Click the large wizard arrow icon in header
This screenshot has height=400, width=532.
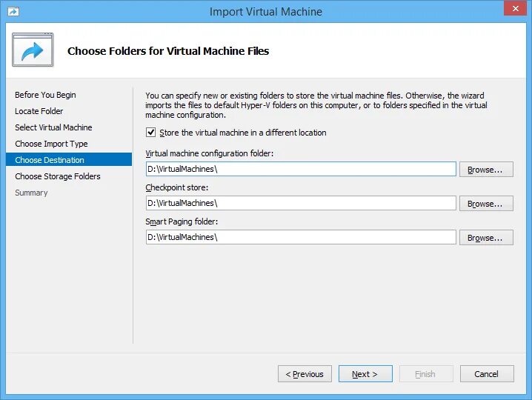click(x=33, y=50)
